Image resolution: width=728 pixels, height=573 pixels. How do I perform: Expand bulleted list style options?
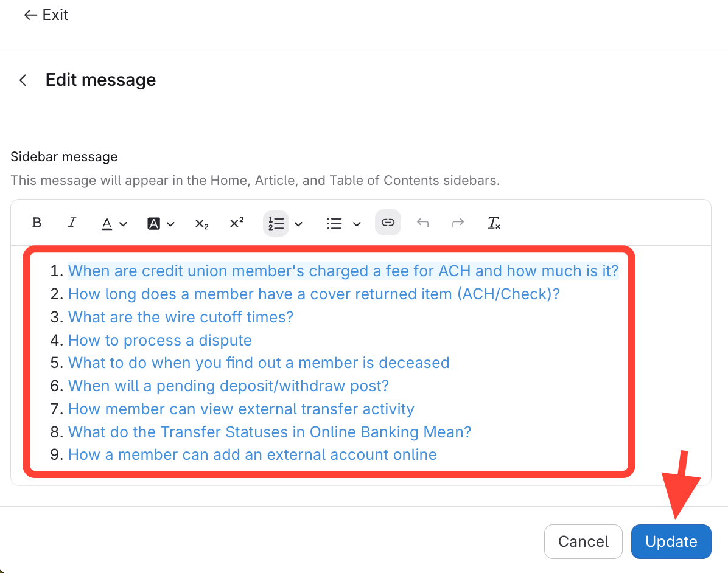[x=357, y=224]
